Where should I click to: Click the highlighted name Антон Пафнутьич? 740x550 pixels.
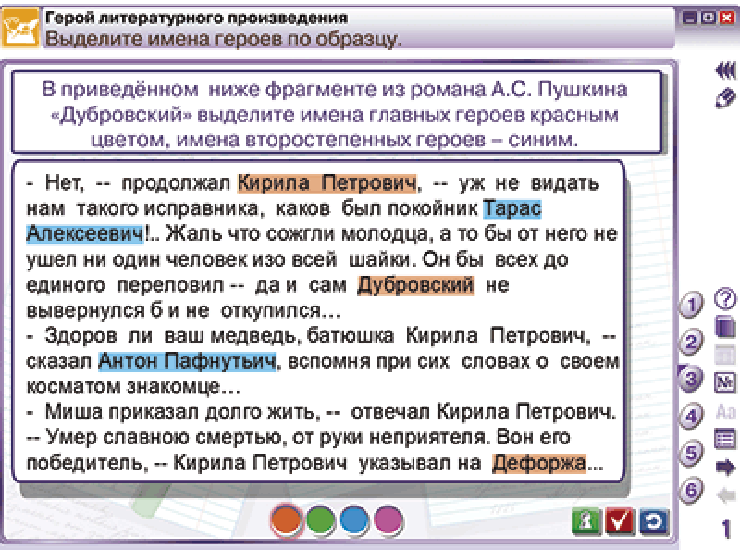coord(187,361)
